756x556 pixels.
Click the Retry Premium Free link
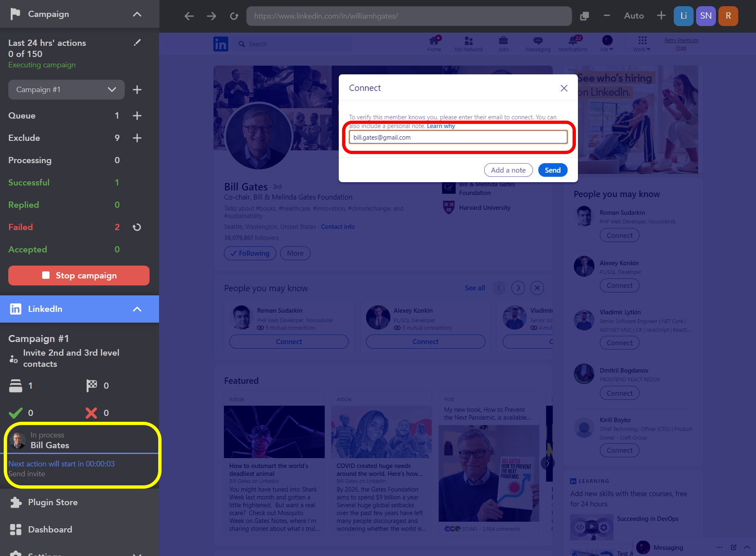pyautogui.click(x=681, y=44)
